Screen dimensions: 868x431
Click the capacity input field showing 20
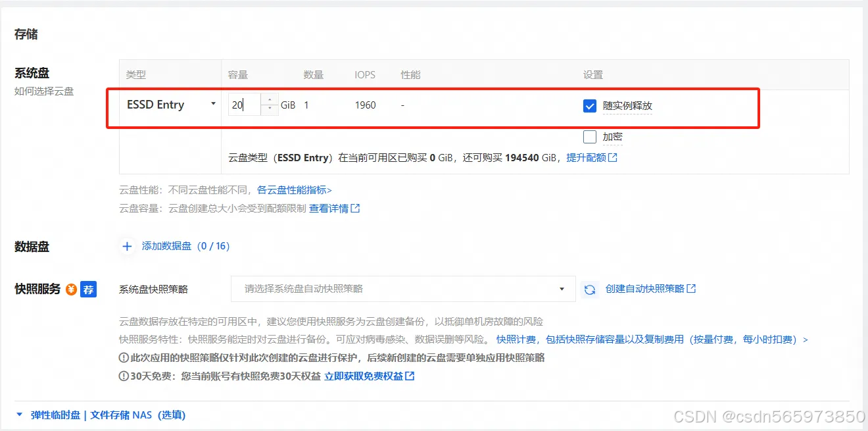coord(243,105)
